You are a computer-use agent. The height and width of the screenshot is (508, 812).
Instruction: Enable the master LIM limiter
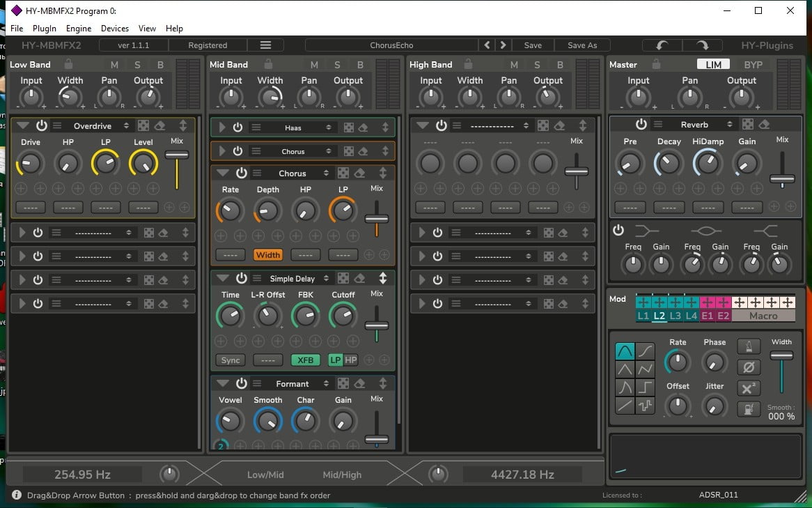(x=713, y=64)
